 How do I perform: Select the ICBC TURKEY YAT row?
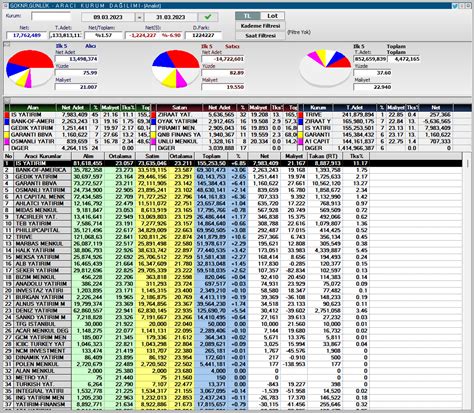coord(233,344)
